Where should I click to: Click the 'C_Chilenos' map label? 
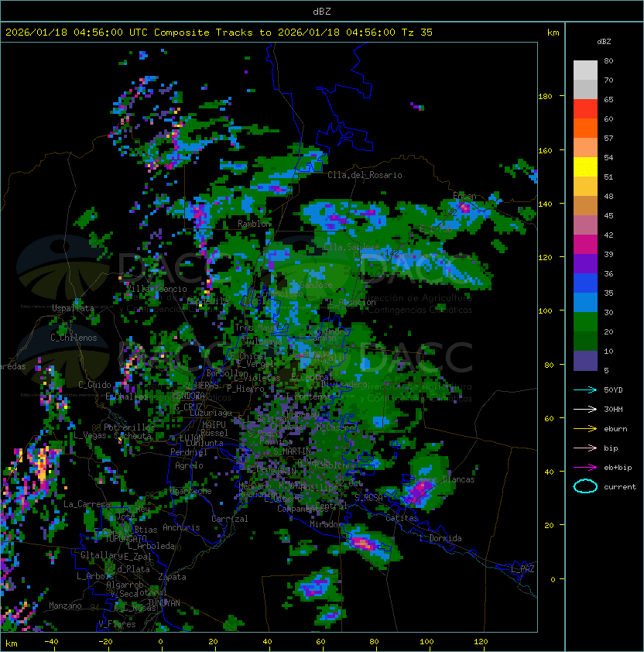[x=74, y=338]
